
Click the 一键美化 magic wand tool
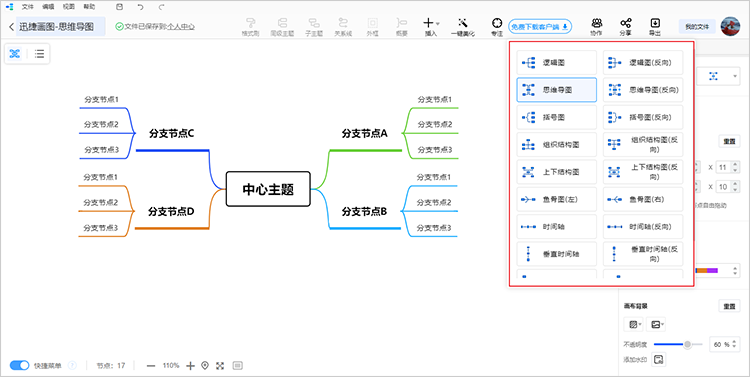pos(463,27)
